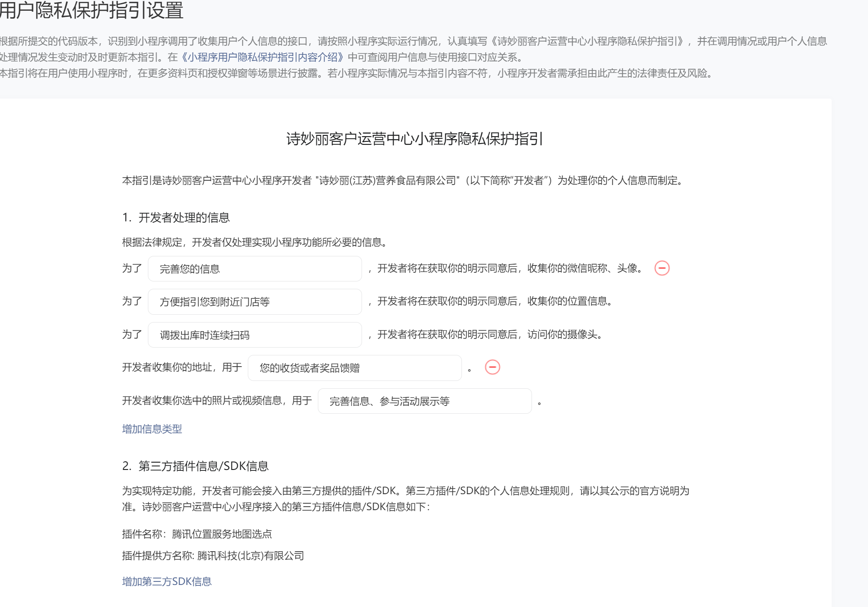
Task: Click the 完善信息、参与活动展示等 field
Action: coord(424,401)
